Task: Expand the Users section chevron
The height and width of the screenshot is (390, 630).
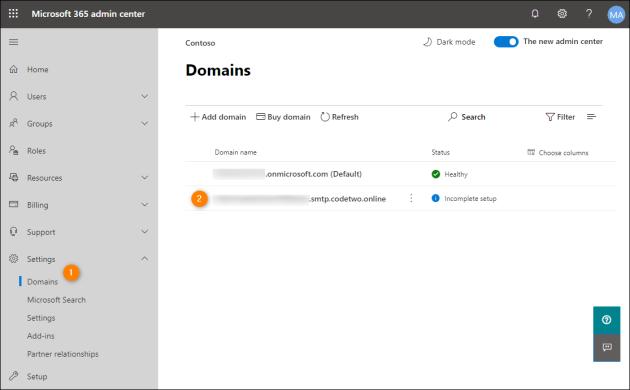Action: [x=145, y=96]
